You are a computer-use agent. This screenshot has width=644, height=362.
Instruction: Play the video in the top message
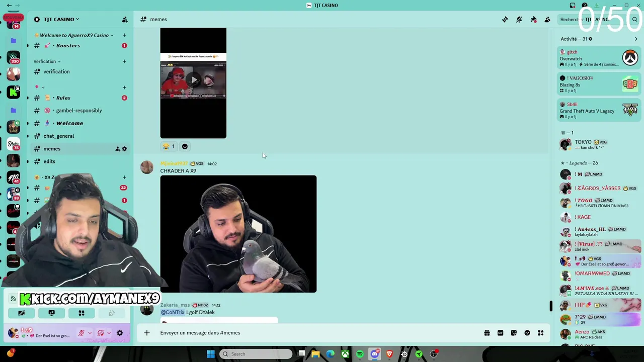194,80
